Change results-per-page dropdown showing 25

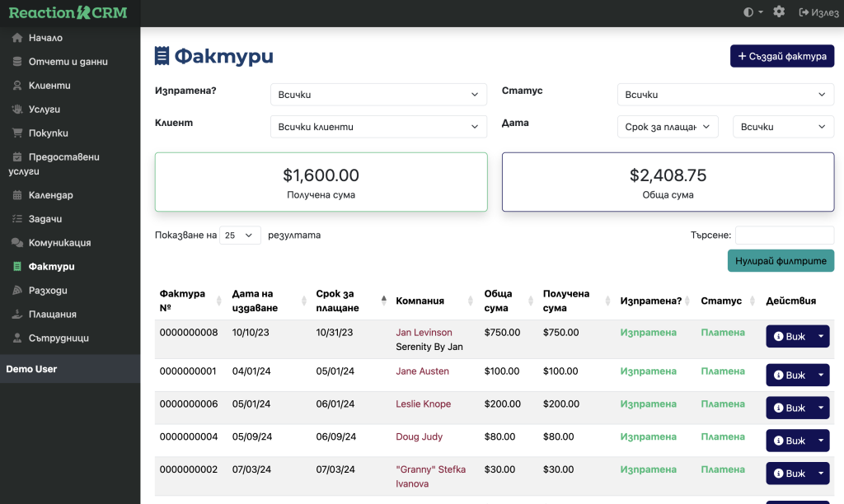click(x=240, y=236)
